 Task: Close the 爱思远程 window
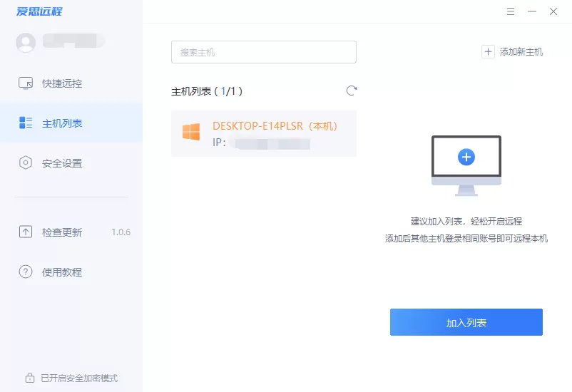(x=553, y=11)
